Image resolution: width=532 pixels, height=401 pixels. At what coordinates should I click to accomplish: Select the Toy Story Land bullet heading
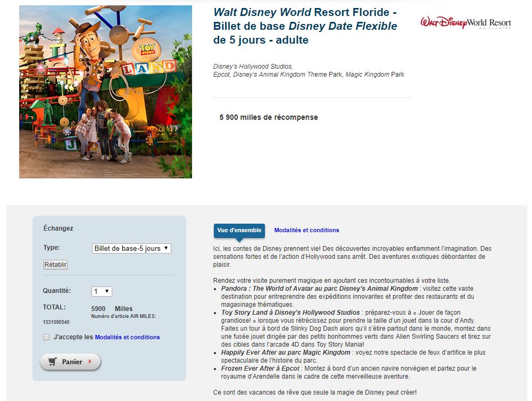tap(290, 313)
